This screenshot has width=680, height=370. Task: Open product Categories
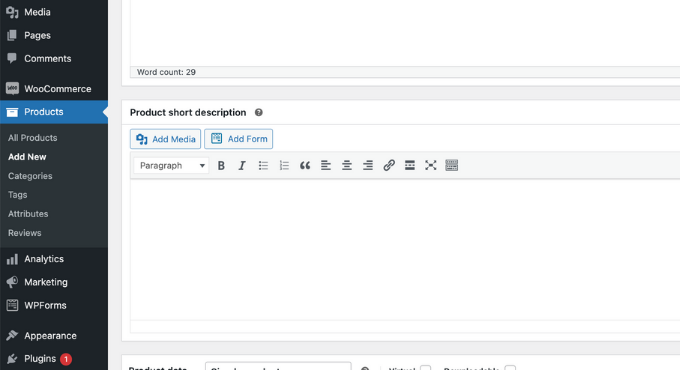pos(30,176)
